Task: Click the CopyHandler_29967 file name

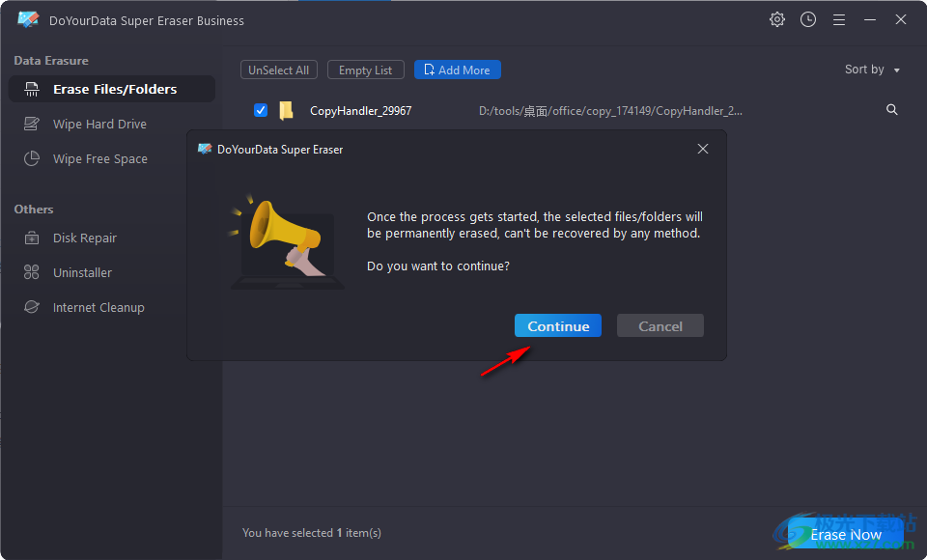Action: pos(360,111)
